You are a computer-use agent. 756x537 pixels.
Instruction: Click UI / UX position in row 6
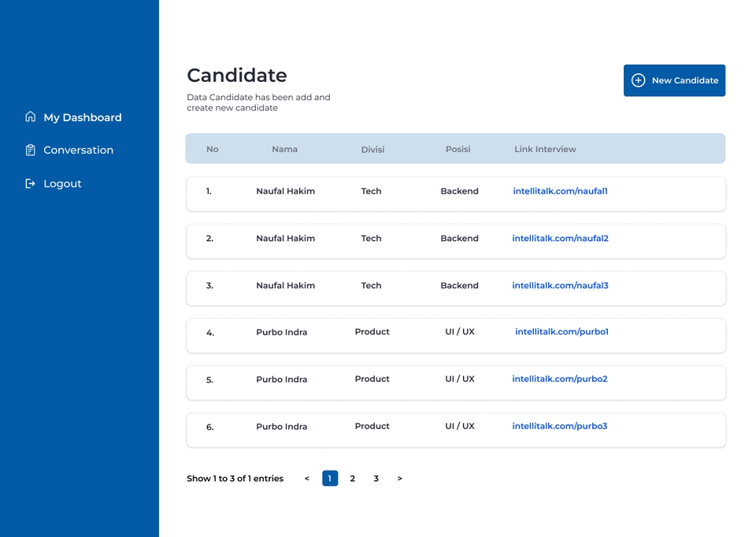[x=460, y=426]
